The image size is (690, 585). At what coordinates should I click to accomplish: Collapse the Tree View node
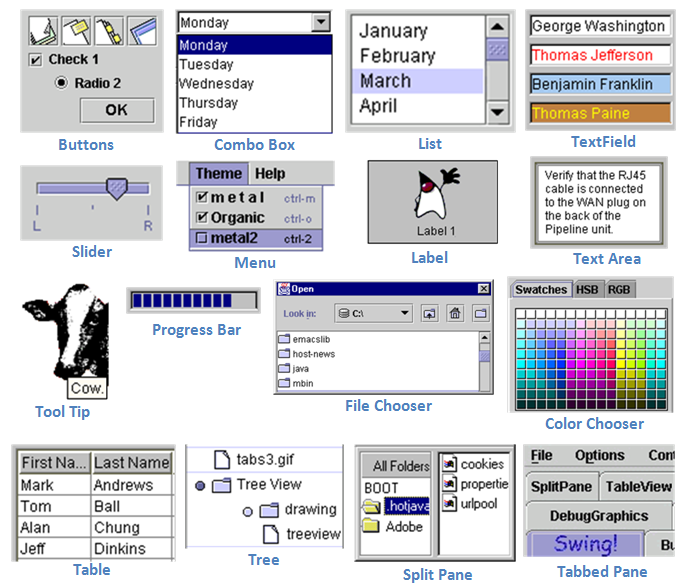point(200,486)
